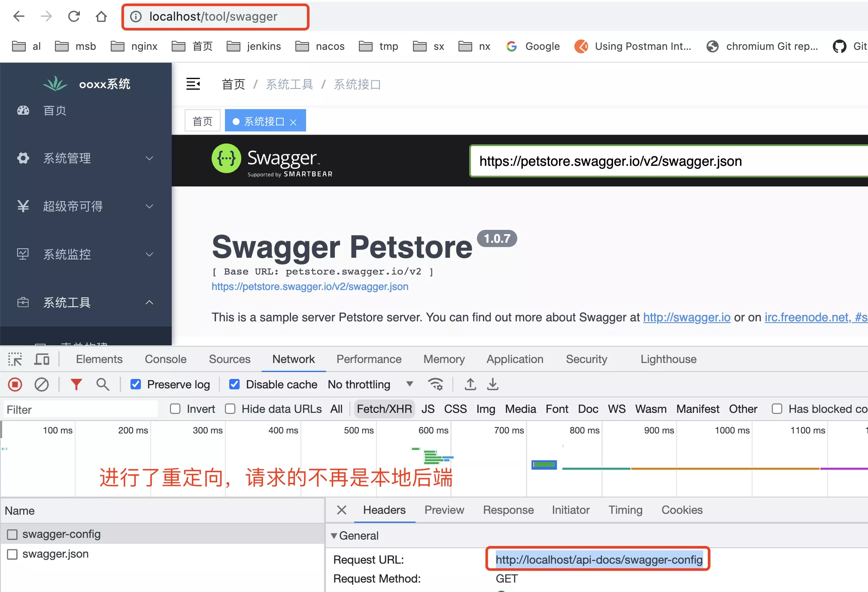Check the Invert filter option

(x=175, y=409)
